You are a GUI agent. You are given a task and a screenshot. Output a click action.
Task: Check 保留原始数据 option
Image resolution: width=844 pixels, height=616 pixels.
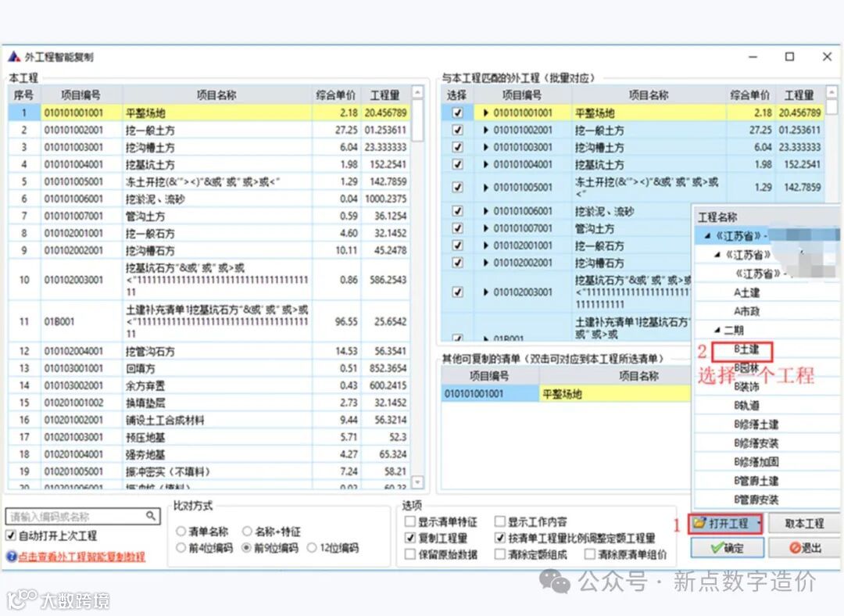pyautogui.click(x=409, y=553)
